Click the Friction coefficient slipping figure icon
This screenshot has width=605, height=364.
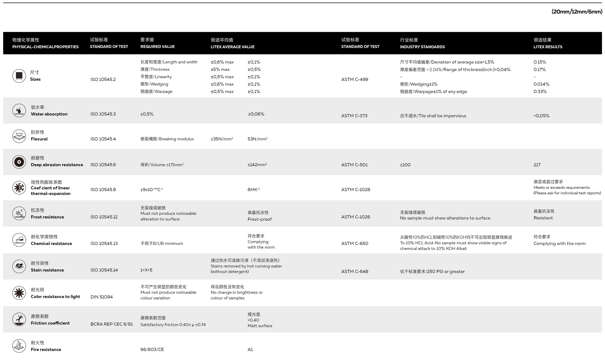tap(19, 319)
